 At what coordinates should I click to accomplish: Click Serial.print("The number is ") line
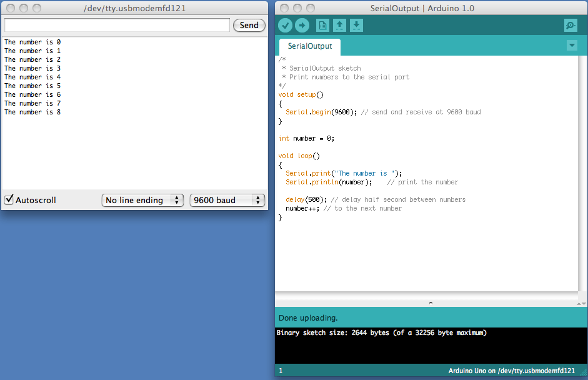344,173
